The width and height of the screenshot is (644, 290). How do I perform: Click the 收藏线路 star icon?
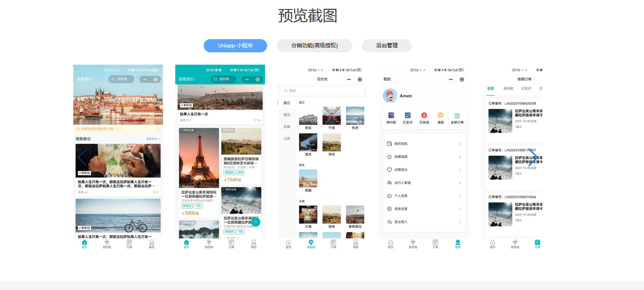[389, 157]
